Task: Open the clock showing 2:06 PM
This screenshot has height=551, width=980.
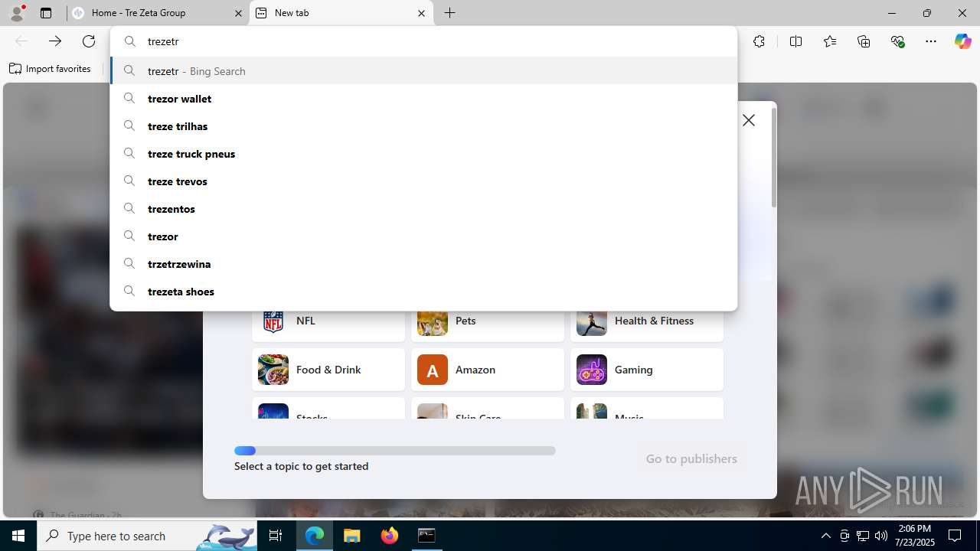Action: pos(915,536)
